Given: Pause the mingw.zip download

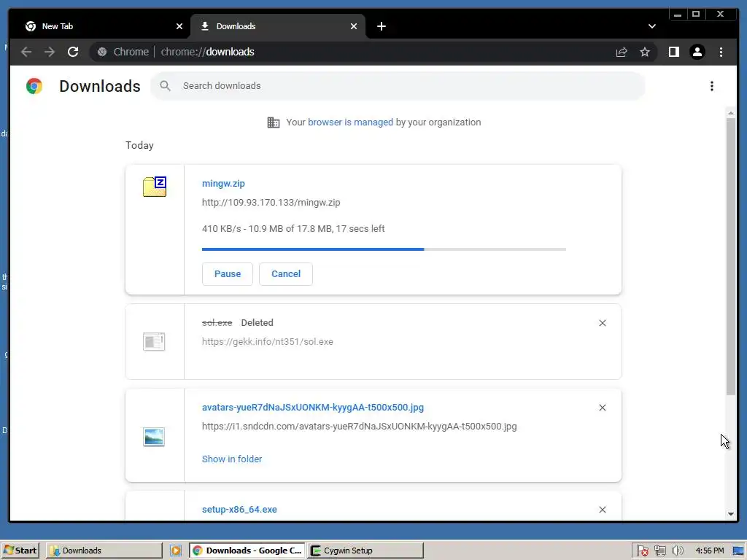Looking at the screenshot, I should (x=228, y=274).
